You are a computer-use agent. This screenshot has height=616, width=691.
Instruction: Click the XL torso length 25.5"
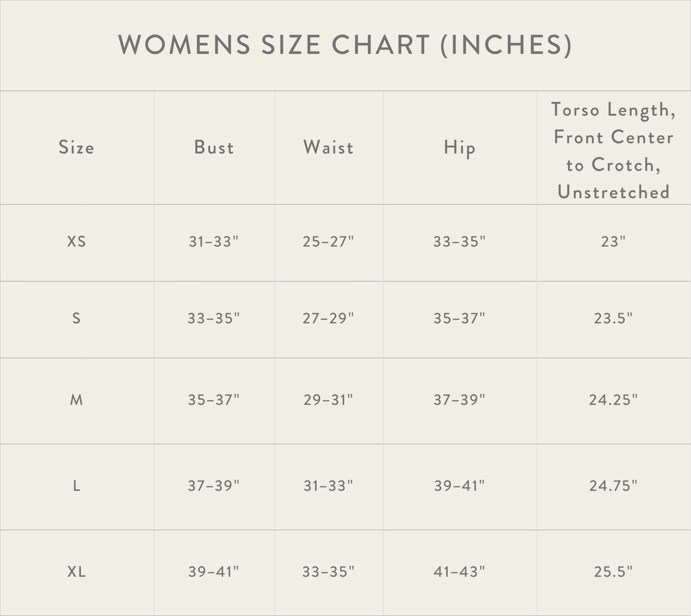pyautogui.click(x=613, y=572)
